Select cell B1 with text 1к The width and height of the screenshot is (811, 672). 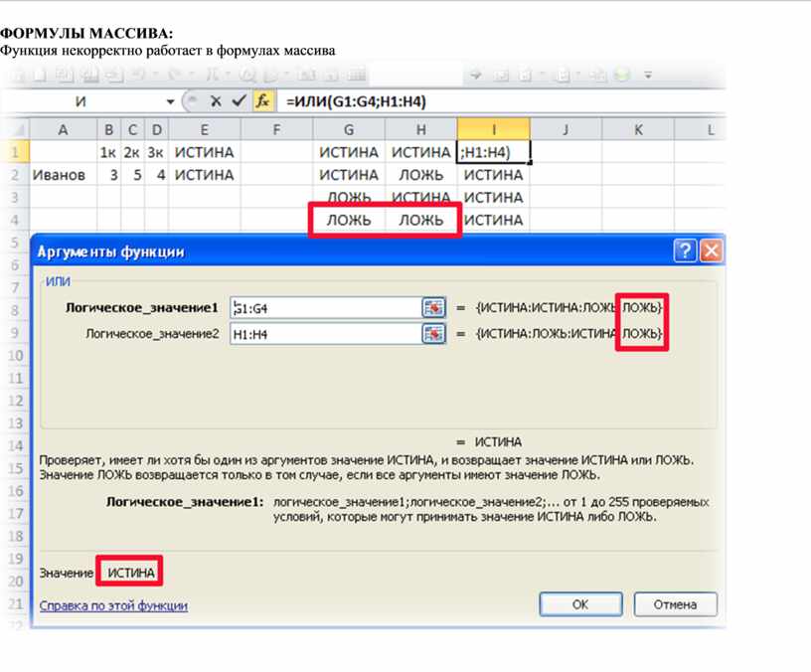[108, 152]
